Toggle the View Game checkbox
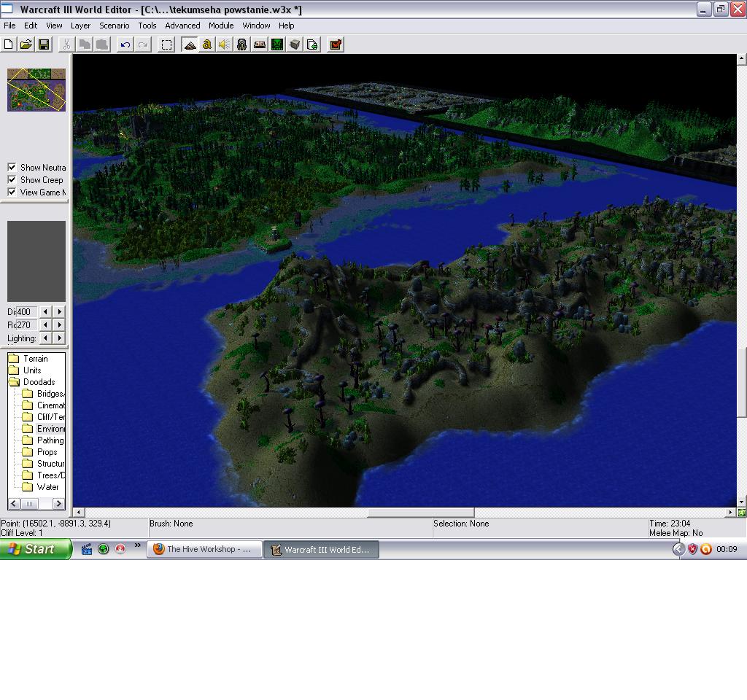The image size is (747, 700). [x=12, y=192]
